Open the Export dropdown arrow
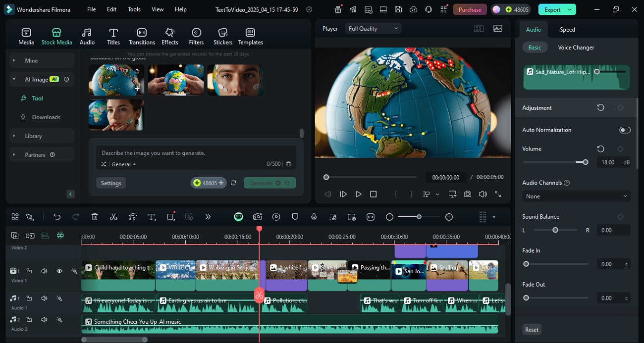644x343 pixels. (x=570, y=9)
